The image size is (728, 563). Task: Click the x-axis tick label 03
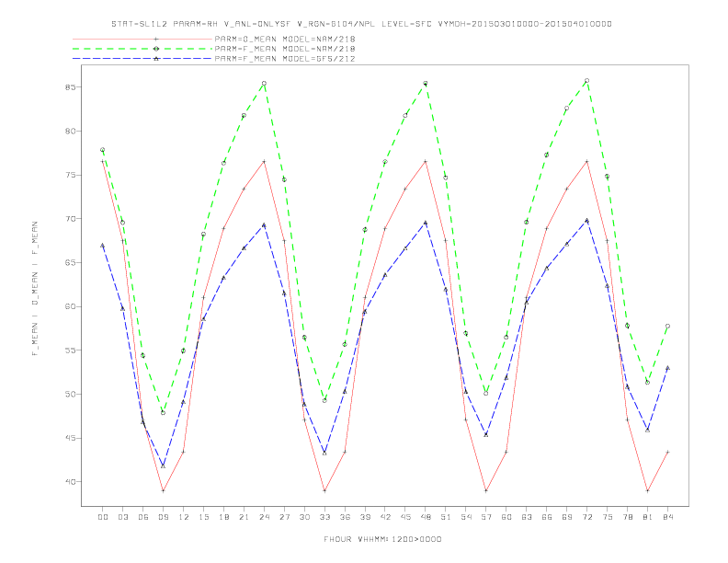(x=122, y=517)
